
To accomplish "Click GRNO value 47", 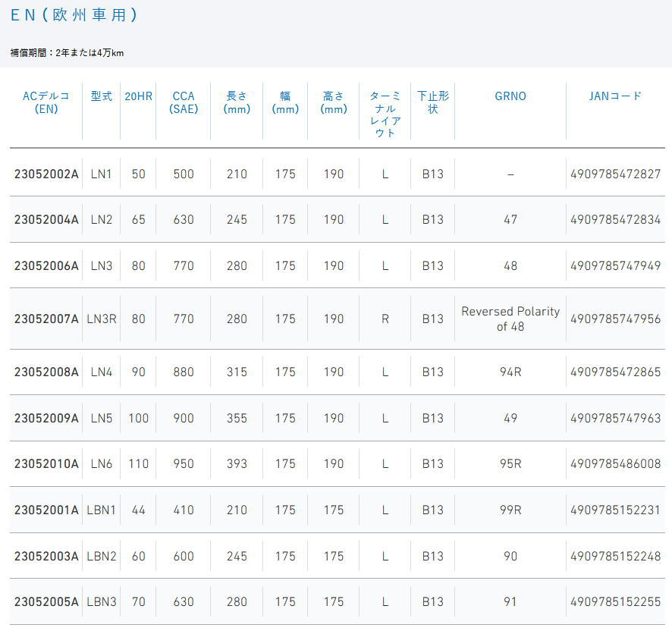I will (x=510, y=219).
